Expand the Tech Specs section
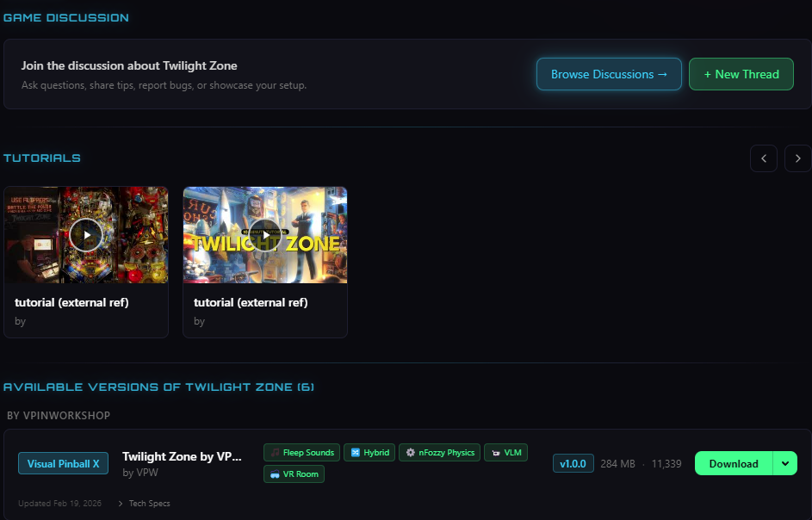The width and height of the screenshot is (812, 520). (144, 504)
